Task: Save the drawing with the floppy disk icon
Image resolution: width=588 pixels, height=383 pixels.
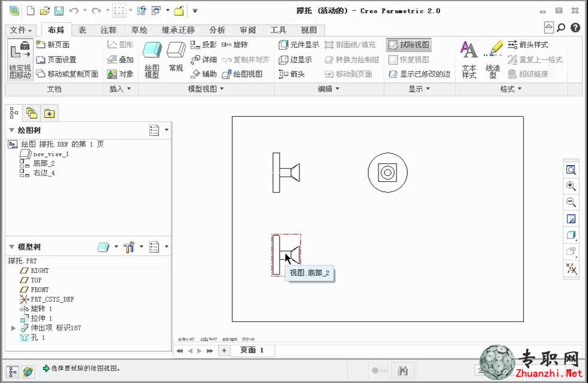Action: click(x=59, y=11)
